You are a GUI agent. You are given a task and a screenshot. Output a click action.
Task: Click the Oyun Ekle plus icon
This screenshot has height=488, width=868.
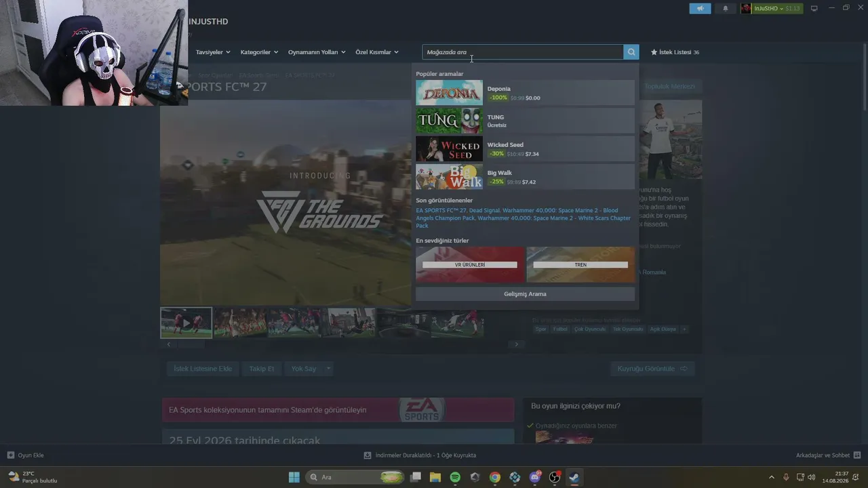[x=11, y=455]
